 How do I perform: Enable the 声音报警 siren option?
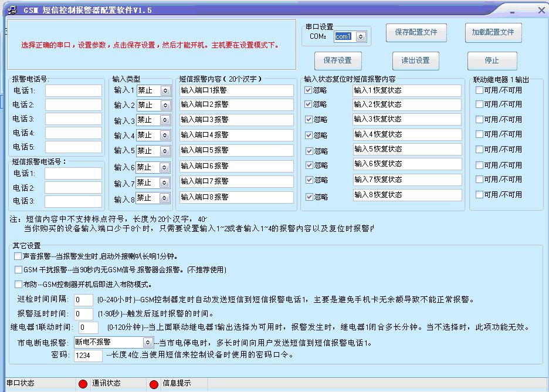coord(18,256)
